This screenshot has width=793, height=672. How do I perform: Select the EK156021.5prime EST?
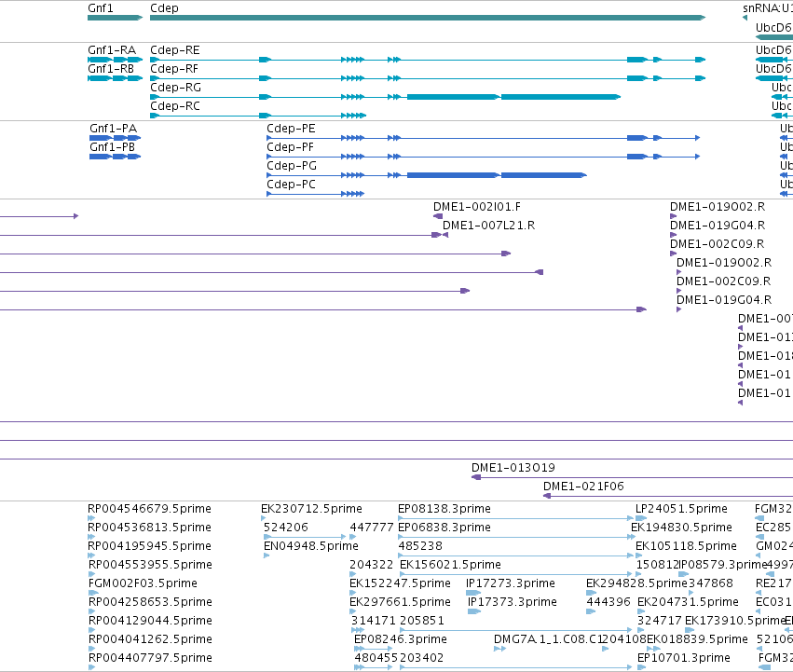coord(450,565)
